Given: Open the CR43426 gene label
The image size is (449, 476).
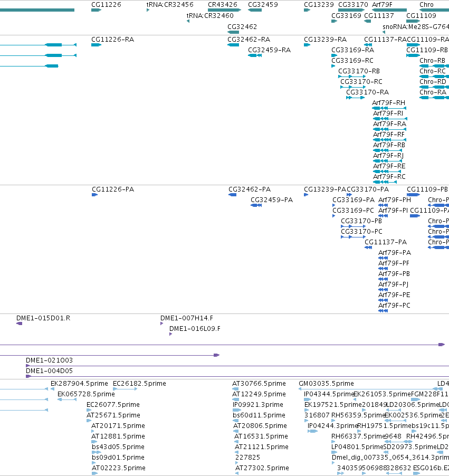Looking at the screenshot, I should coord(223,5).
